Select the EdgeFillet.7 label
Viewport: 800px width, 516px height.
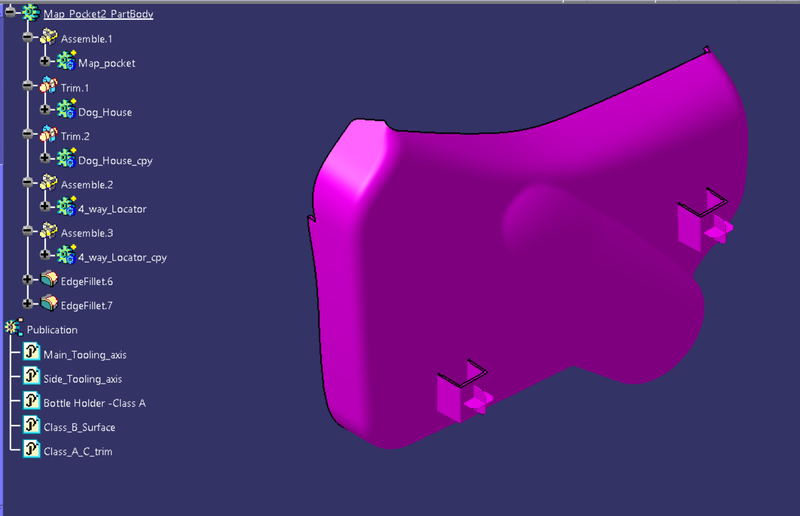point(86,306)
